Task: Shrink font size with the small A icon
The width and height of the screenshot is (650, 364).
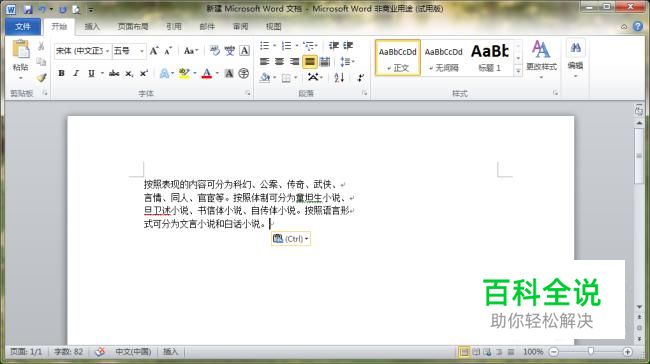Action: pos(168,51)
